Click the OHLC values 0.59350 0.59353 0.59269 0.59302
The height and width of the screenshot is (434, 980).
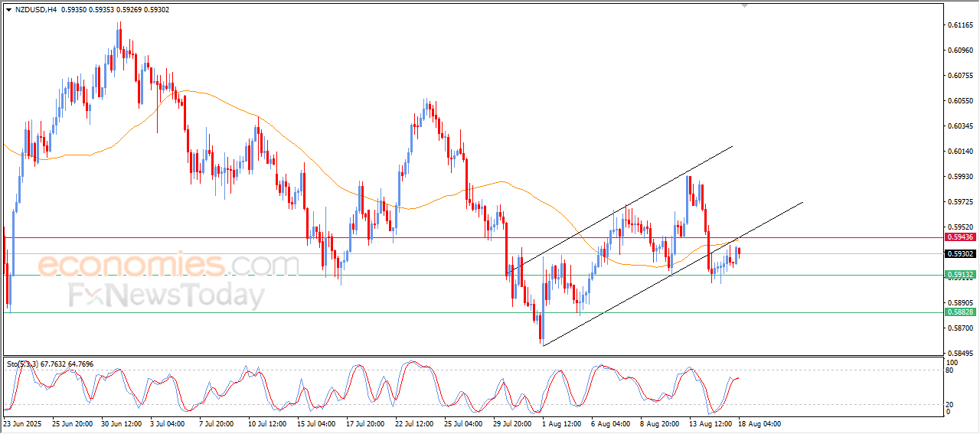click(116, 10)
